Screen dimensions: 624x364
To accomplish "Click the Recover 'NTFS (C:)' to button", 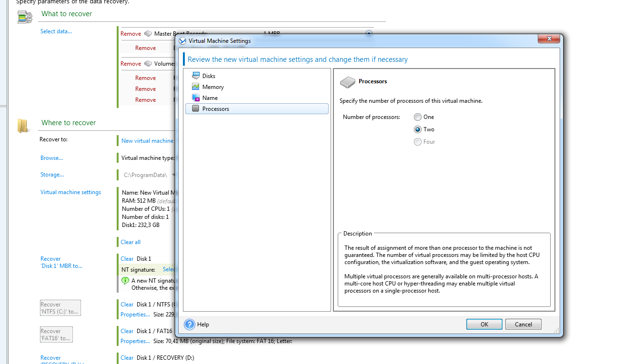I will point(60,308).
